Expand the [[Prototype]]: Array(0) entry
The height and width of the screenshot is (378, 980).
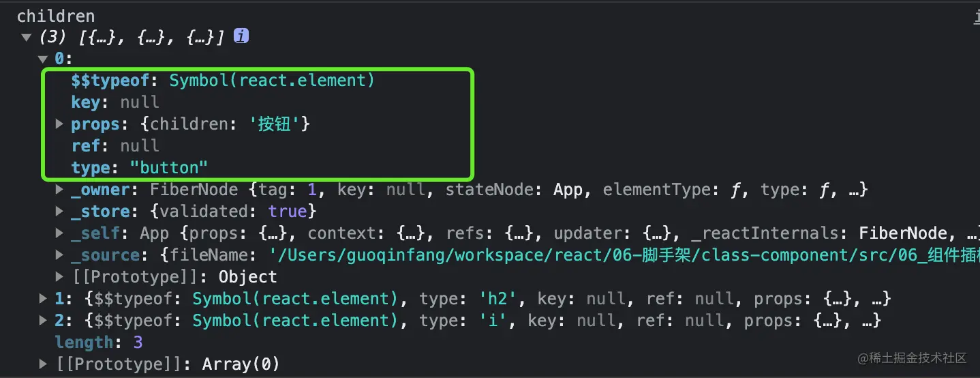(x=44, y=364)
